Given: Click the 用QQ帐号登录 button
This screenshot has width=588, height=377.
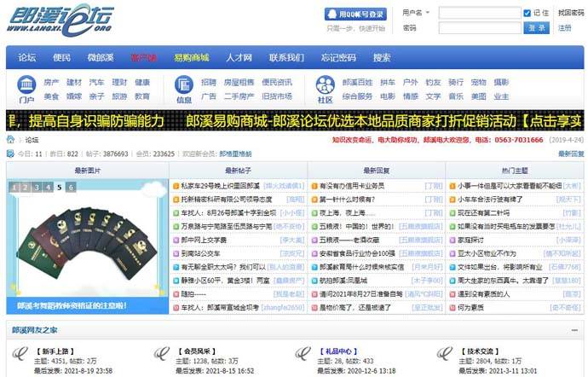Looking at the screenshot, I should (355, 14).
